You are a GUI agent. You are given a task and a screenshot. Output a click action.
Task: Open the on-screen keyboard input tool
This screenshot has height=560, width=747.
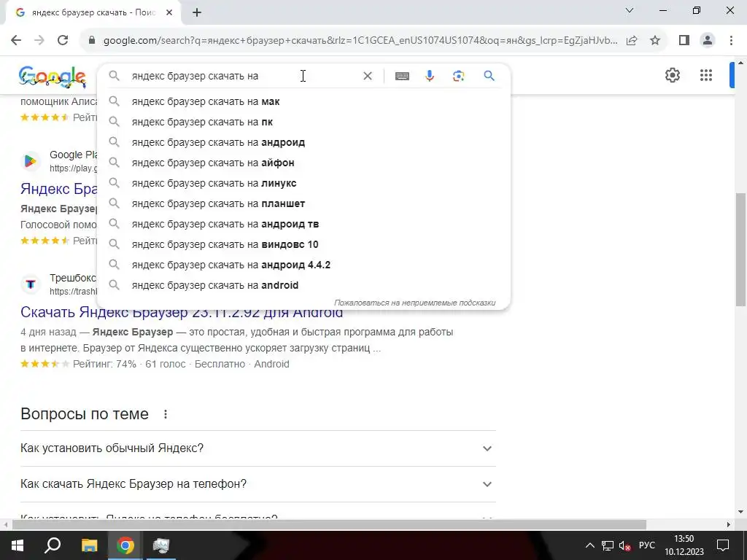point(402,76)
